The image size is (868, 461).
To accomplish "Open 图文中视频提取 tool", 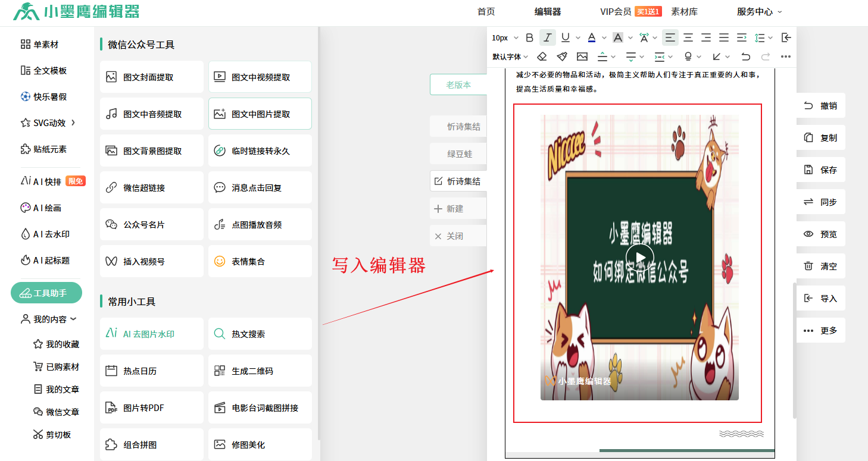I will pos(260,77).
